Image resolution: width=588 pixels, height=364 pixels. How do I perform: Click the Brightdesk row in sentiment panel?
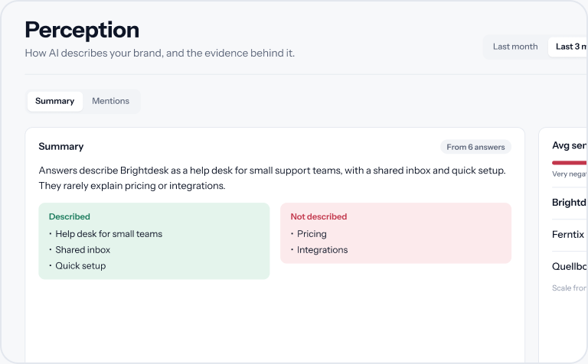[x=570, y=203]
